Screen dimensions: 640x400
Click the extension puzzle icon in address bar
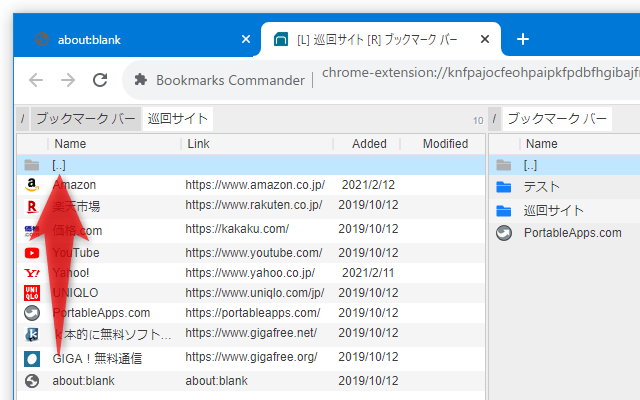tap(141, 80)
